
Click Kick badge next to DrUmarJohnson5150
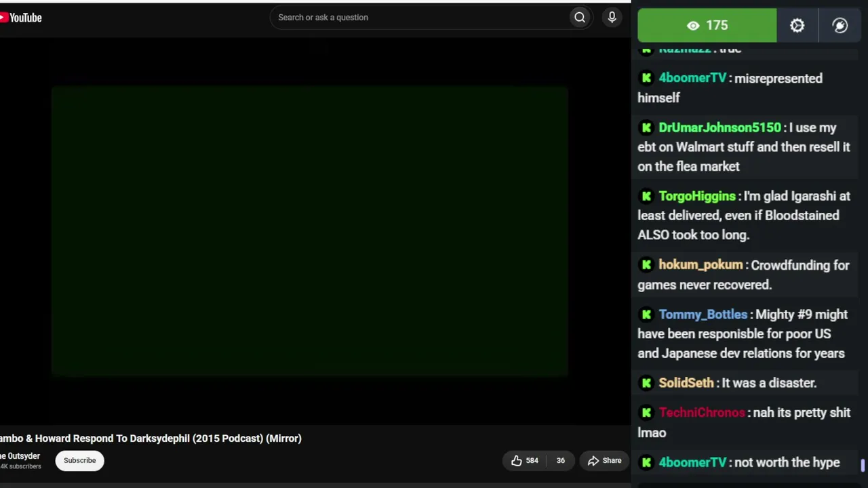point(646,127)
